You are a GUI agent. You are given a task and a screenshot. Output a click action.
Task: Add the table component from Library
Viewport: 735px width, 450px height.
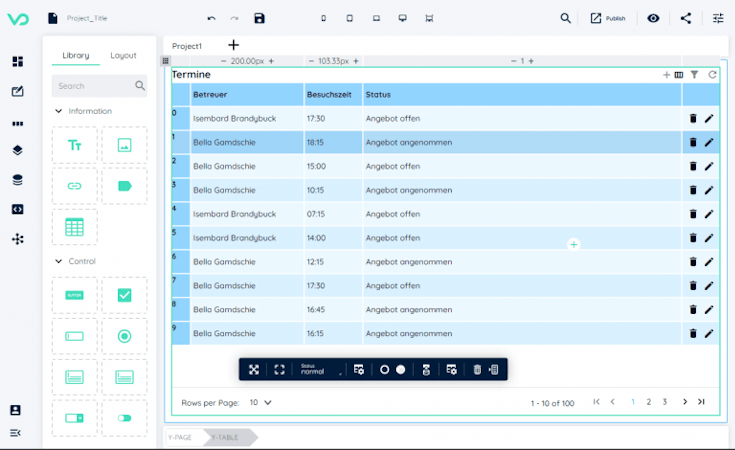[x=75, y=227]
